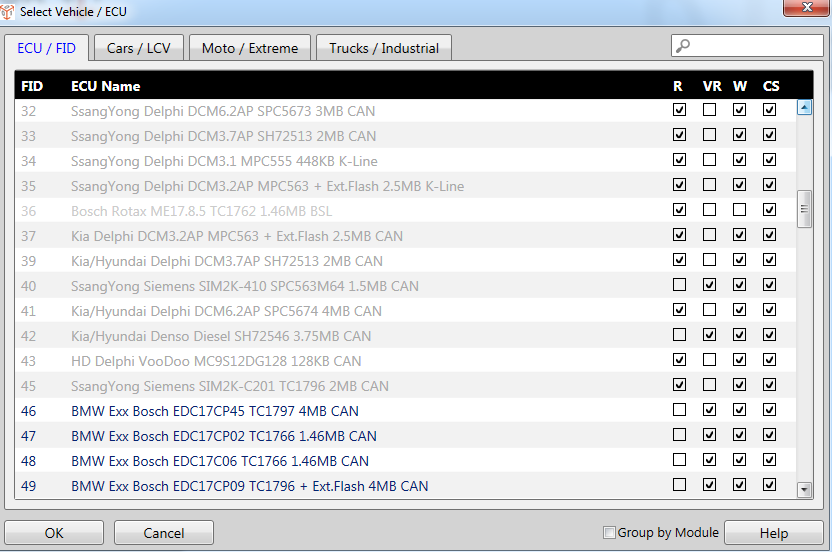Viewport: 832px width, 552px height.
Task: Click the VR column header
Action: tap(712, 87)
